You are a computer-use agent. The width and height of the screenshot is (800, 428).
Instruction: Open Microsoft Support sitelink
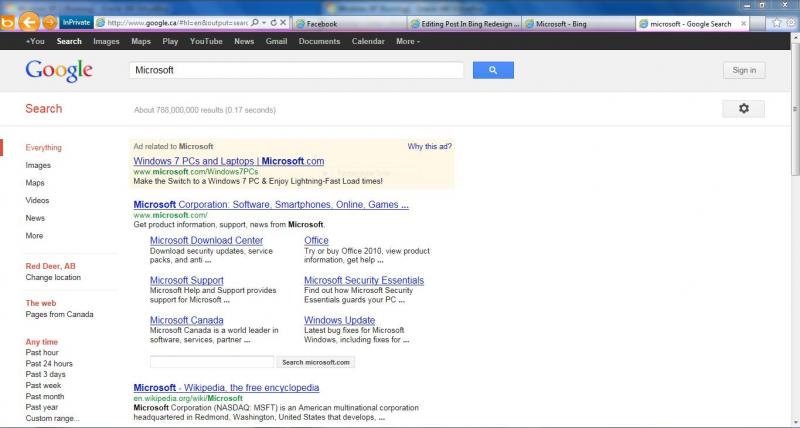[187, 280]
